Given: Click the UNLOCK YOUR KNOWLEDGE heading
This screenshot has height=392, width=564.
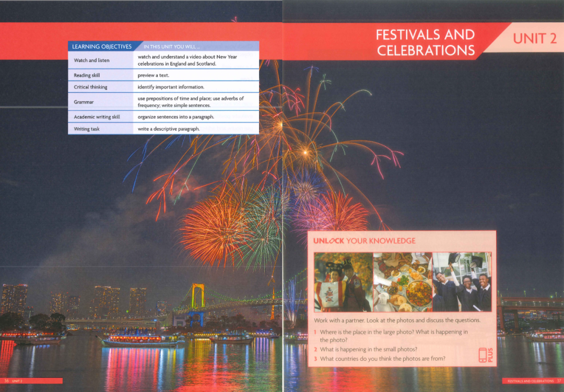Looking at the screenshot, I should (364, 241).
